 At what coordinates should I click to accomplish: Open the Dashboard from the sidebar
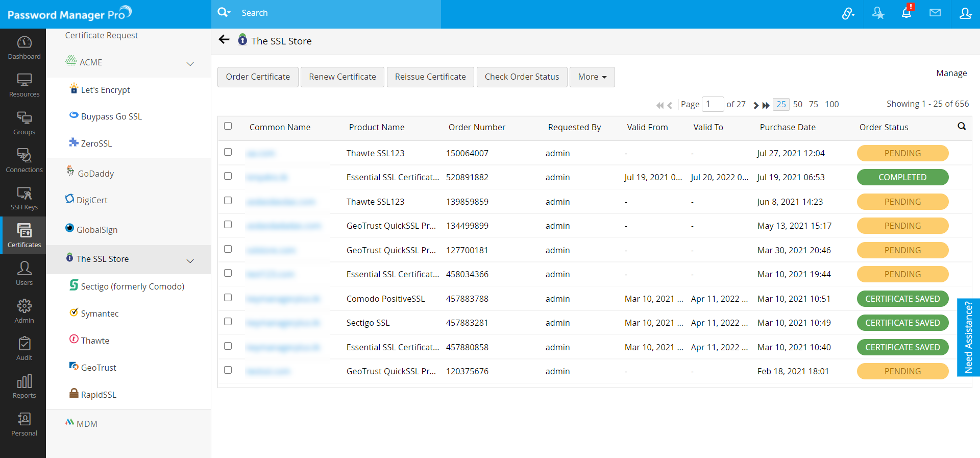[x=24, y=47]
